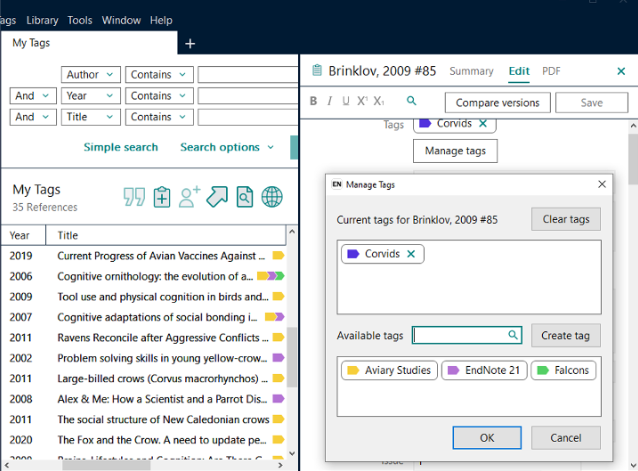Toggle bold formatting in edit toolbar

tap(313, 101)
